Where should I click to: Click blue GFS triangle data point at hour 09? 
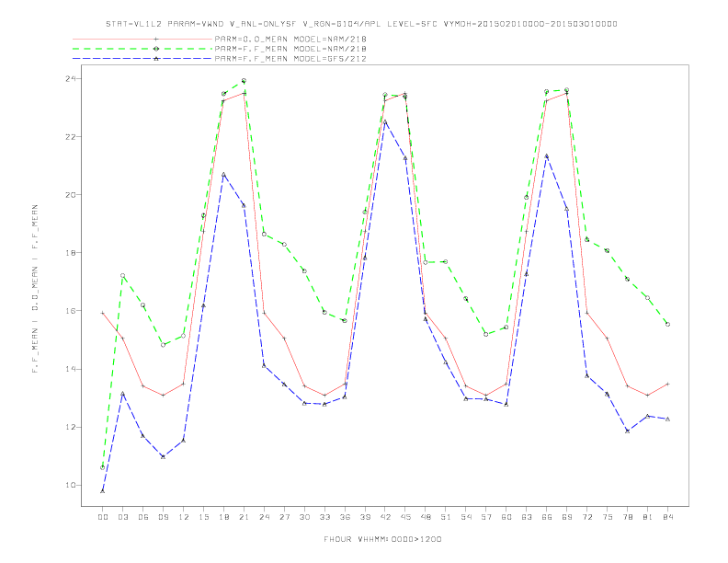163,457
